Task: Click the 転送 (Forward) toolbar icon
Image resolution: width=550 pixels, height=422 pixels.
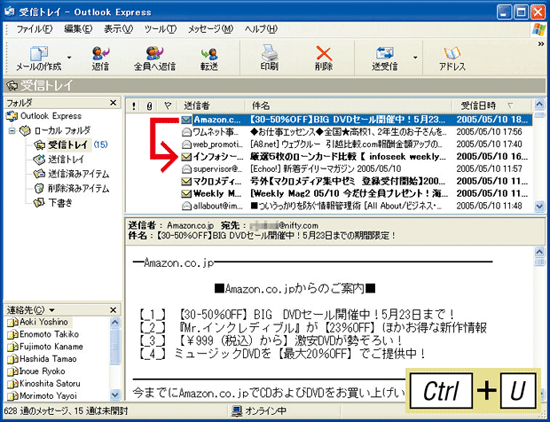Action: [x=209, y=54]
